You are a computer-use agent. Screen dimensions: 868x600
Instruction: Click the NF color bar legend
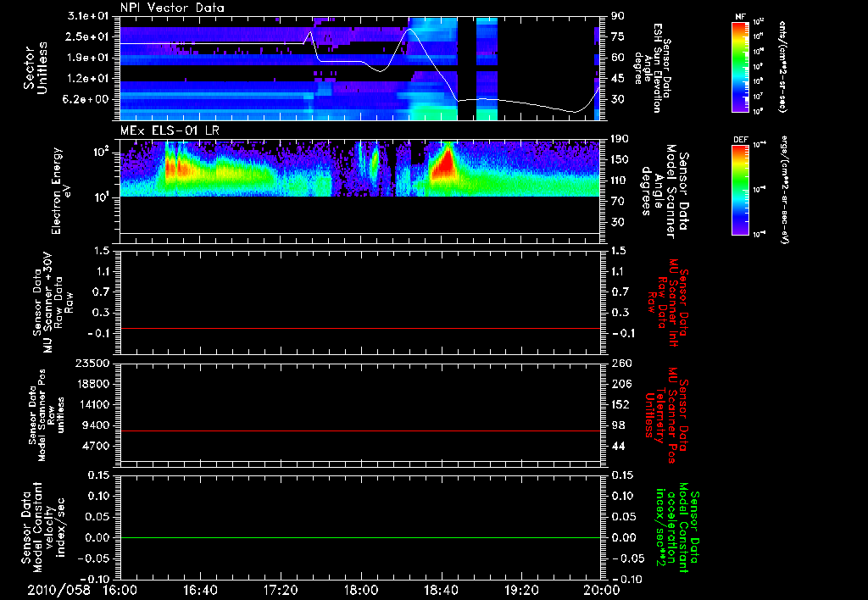pos(741,66)
